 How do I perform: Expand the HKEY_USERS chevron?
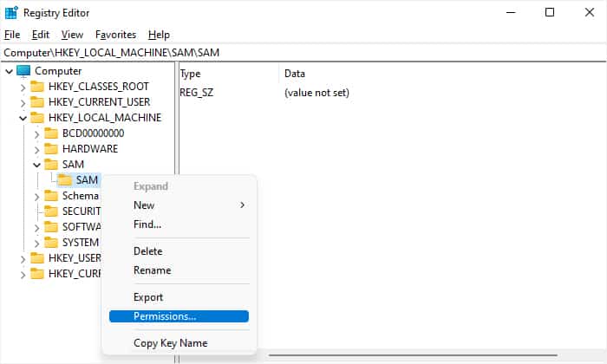23,259
